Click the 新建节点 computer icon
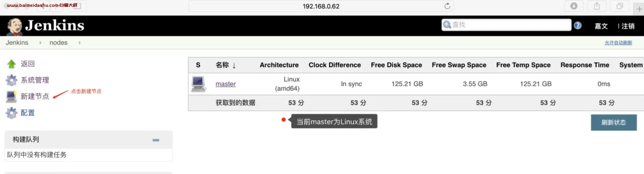644x174 pixels. (x=11, y=96)
